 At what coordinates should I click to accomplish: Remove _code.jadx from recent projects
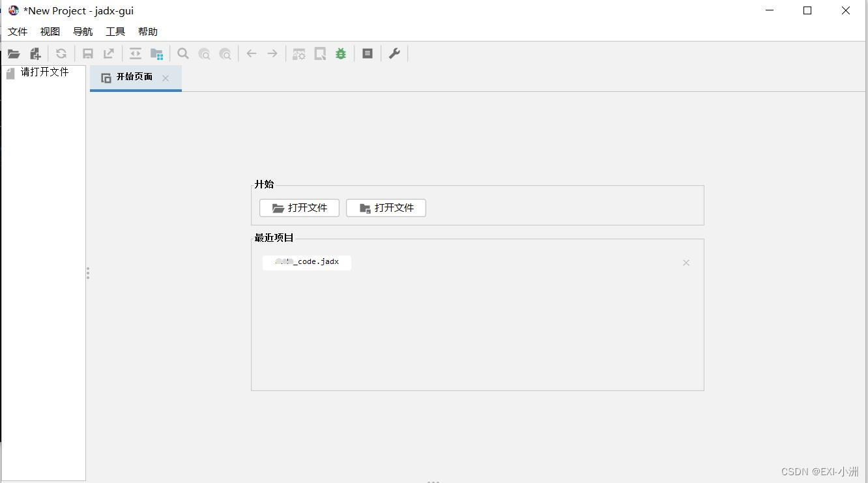tap(686, 262)
